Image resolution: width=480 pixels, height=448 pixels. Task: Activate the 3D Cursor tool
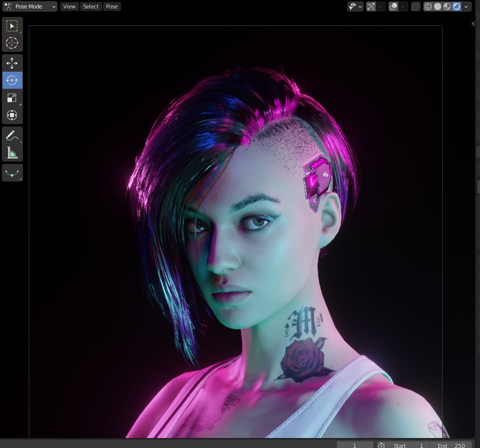pos(12,43)
